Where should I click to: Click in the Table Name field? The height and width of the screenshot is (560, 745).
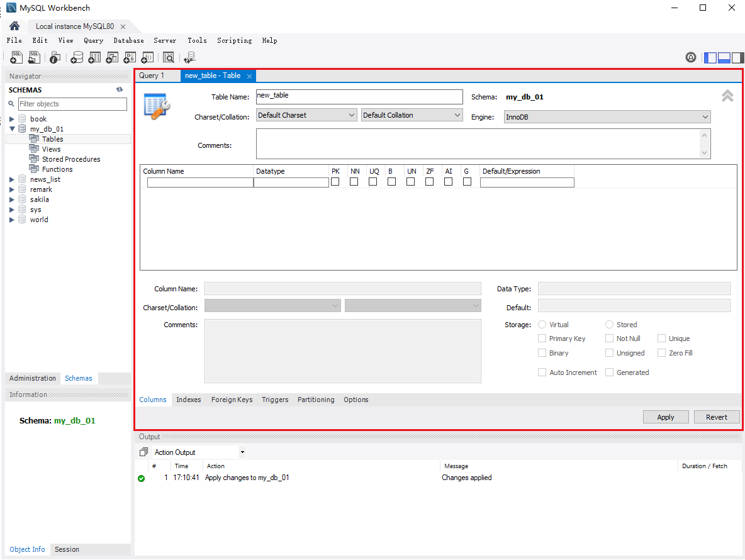coord(359,96)
